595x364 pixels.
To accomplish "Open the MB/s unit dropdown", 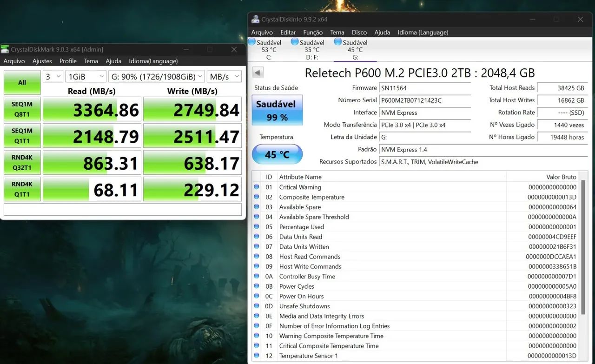I will [x=224, y=77].
